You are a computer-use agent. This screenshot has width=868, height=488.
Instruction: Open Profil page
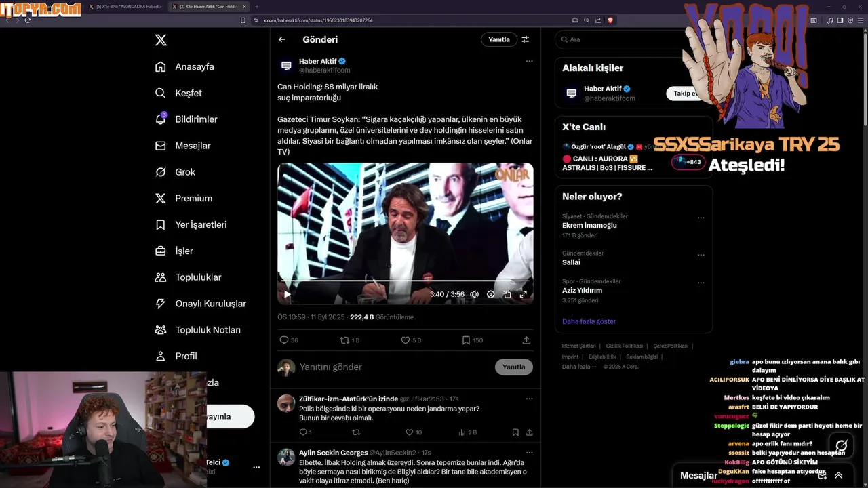[176, 357]
